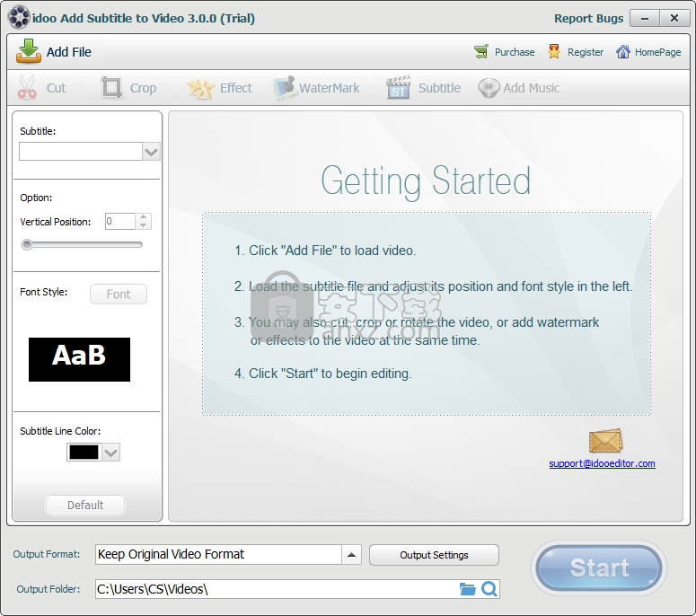
Task: Click the black Subtitle Line Color swatch
Action: point(84,453)
